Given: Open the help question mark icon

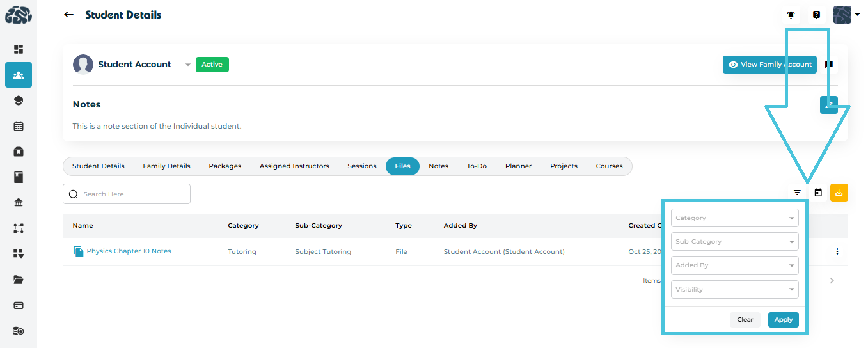Looking at the screenshot, I should coord(816,15).
